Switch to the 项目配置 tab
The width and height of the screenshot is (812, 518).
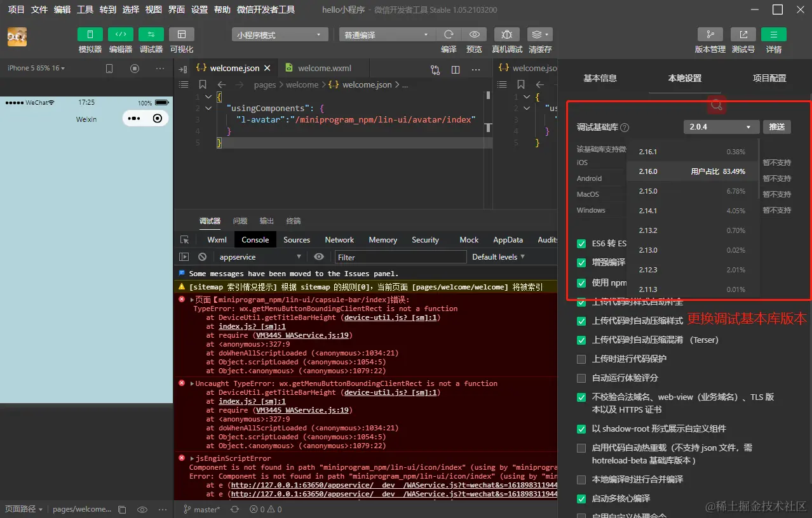pyautogui.click(x=769, y=78)
